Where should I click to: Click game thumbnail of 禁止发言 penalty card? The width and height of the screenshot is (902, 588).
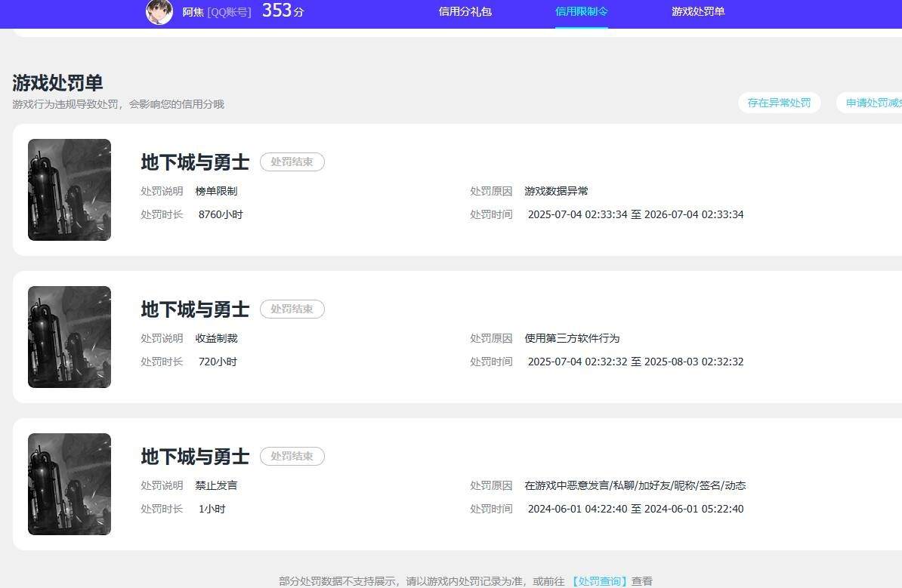[x=70, y=484]
